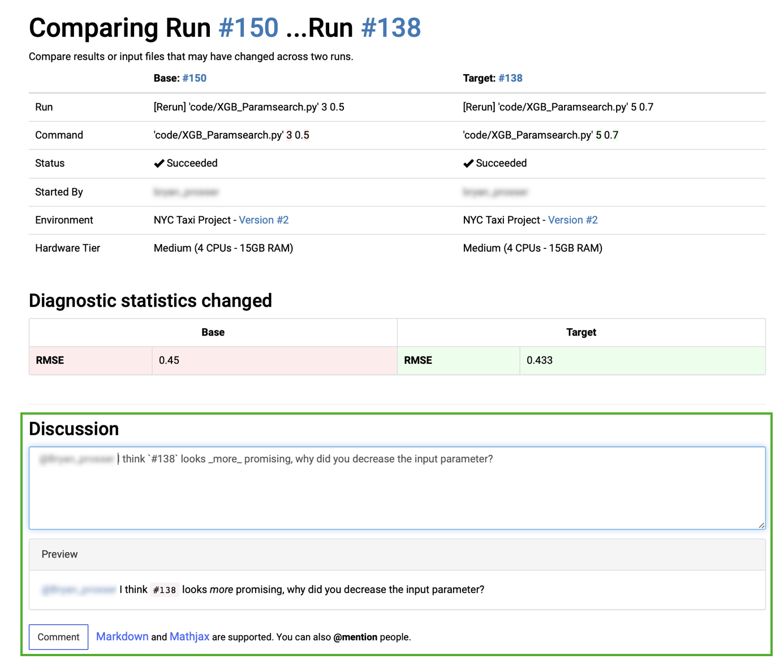Select the Base RMSE value 0.45
The width and height of the screenshot is (784, 672).
(x=169, y=360)
